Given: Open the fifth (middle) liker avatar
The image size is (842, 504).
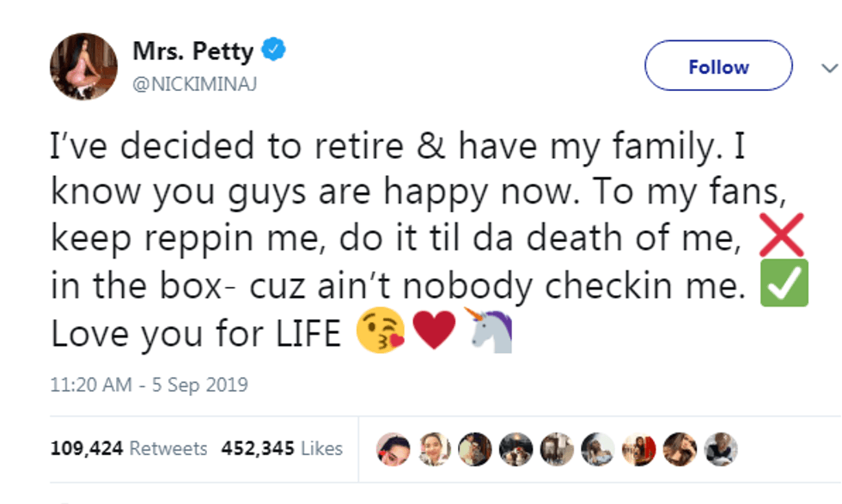Looking at the screenshot, I should [556, 448].
